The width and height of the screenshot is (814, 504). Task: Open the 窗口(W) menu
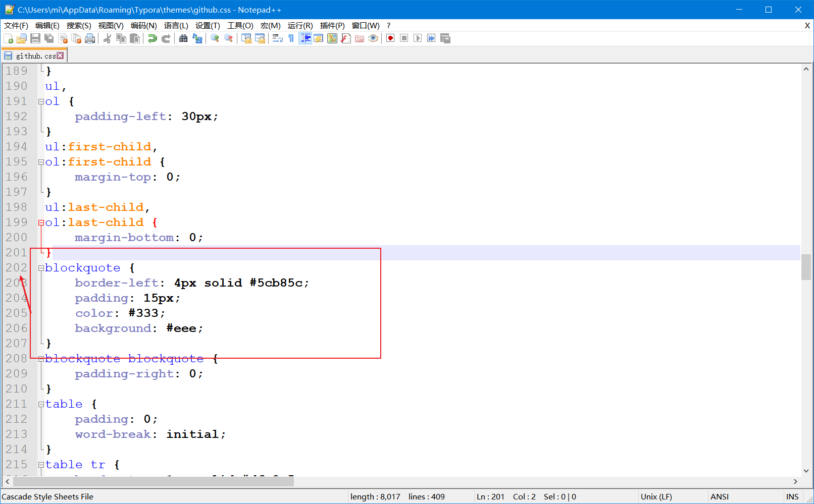[x=366, y=25]
